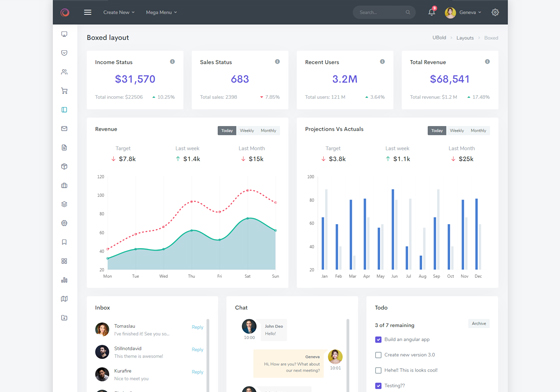Open the map sidebar icon
Screen dimensions: 560x392
[x=64, y=299]
